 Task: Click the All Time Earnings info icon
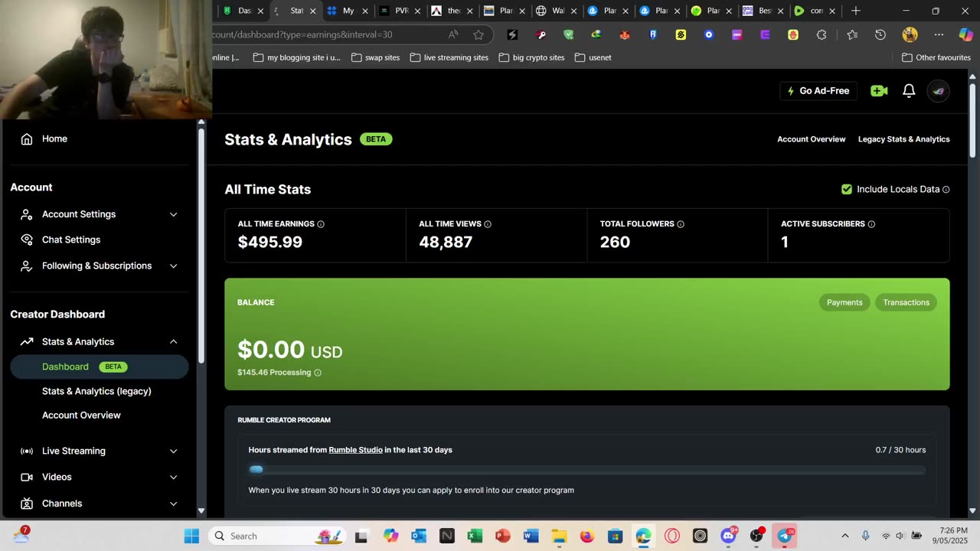pos(321,224)
